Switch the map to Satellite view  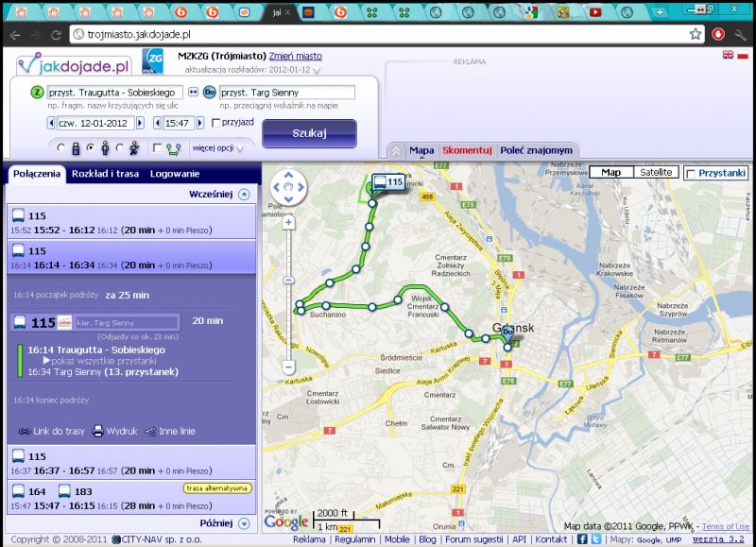[x=656, y=172]
